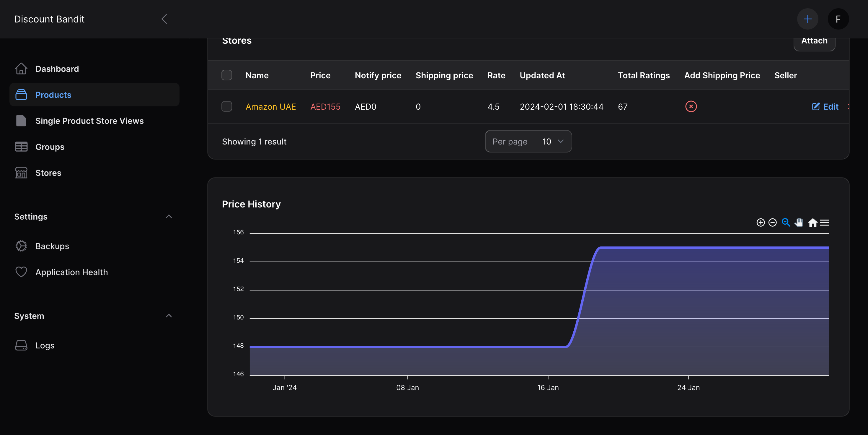Open Single Product Store Views
The height and width of the screenshot is (435, 868).
click(94, 120)
